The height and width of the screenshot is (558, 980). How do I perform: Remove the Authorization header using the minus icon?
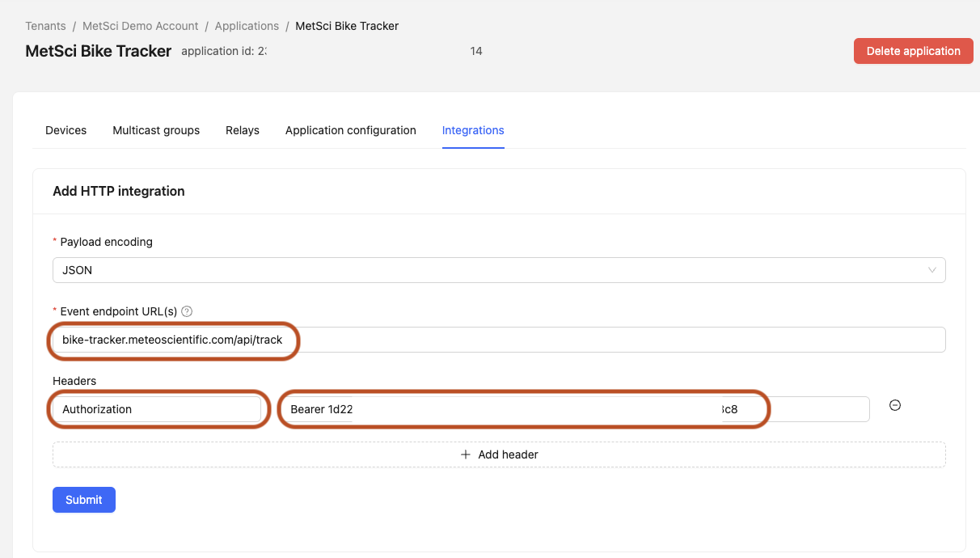click(x=894, y=405)
